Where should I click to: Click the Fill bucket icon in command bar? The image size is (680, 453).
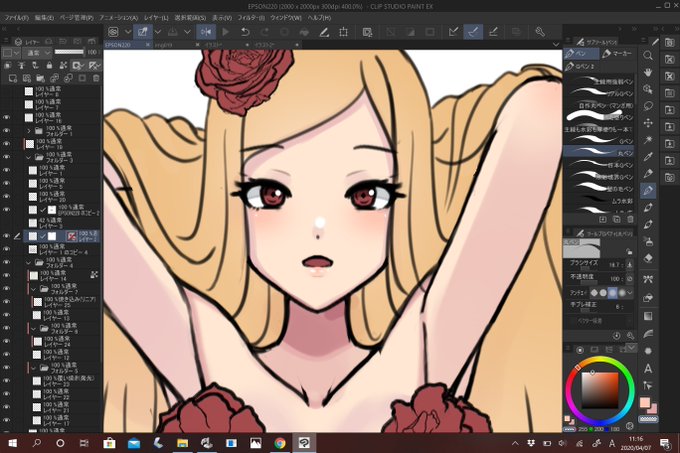[304, 32]
